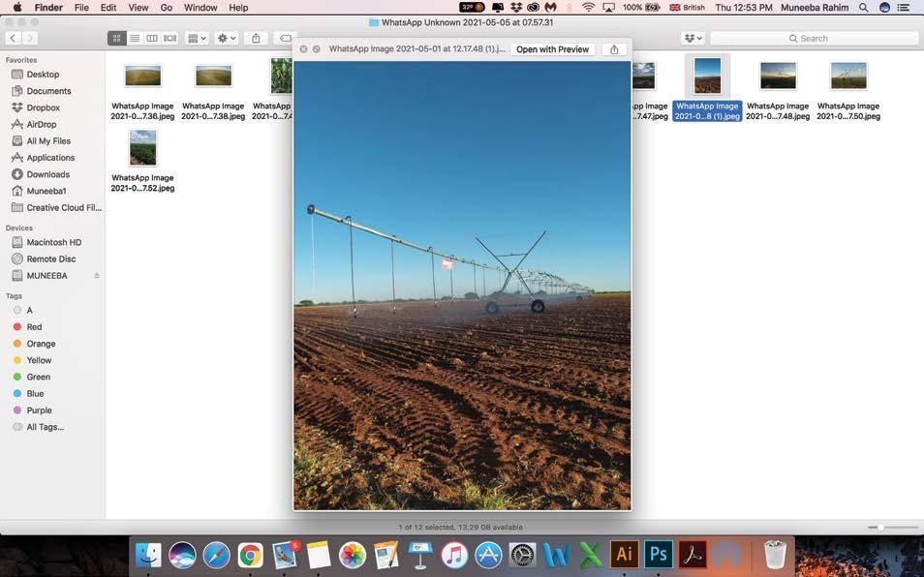Open Photoshop from the Dock
Screen dimensions: 924x577
click(x=658, y=554)
